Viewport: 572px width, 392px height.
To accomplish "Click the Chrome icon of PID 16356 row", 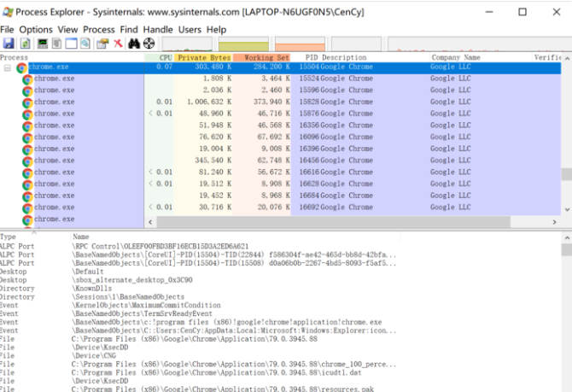I will pyautogui.click(x=27, y=126).
